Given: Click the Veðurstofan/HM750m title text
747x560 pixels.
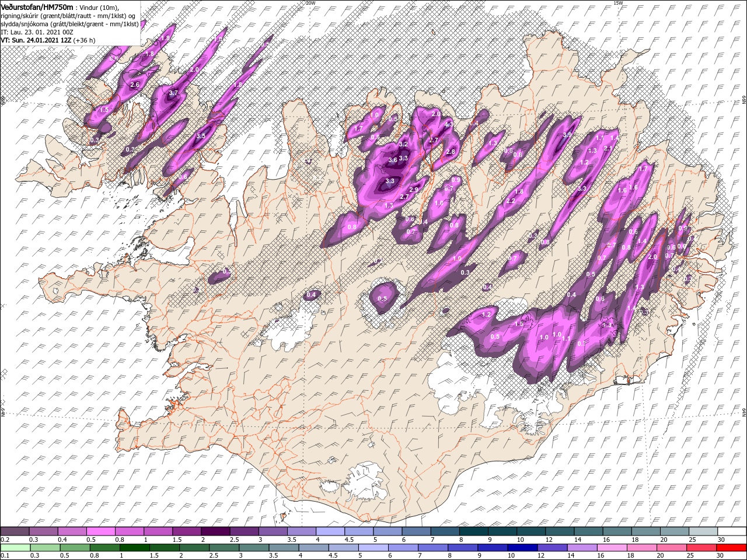Looking at the screenshot, I should point(37,6).
